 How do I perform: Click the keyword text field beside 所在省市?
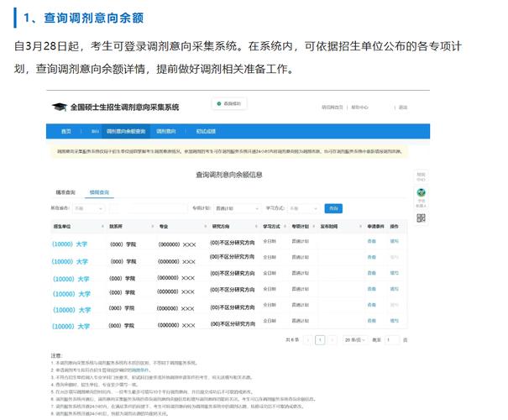pos(149,208)
